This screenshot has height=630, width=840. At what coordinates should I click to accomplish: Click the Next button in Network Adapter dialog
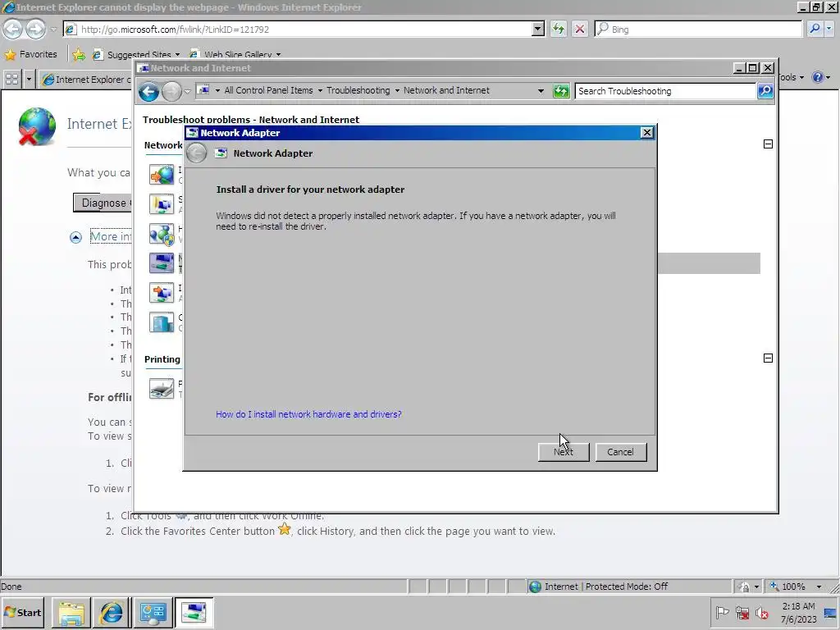coord(563,452)
